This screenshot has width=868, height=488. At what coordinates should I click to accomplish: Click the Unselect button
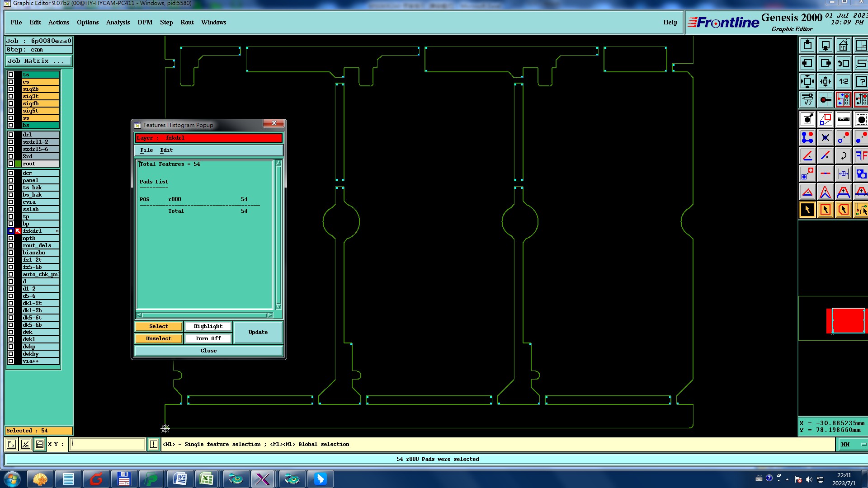pyautogui.click(x=159, y=338)
